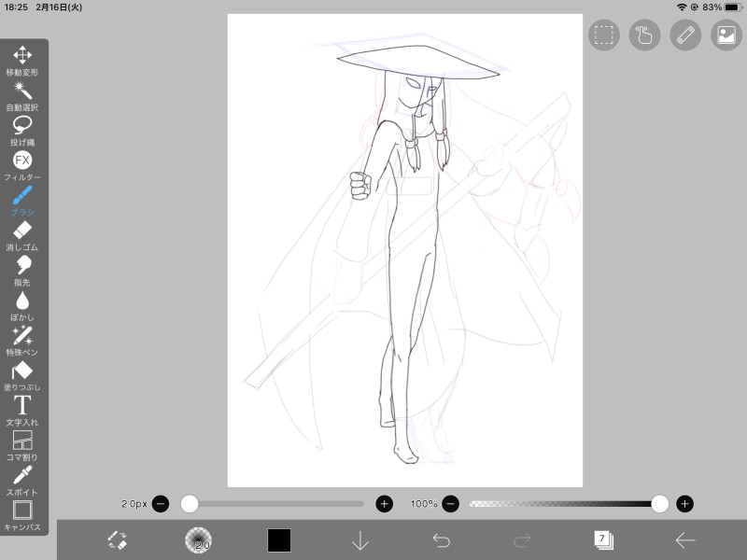Select the 自動選択 magic wand tool
Image resolution: width=747 pixels, height=560 pixels.
[21, 96]
